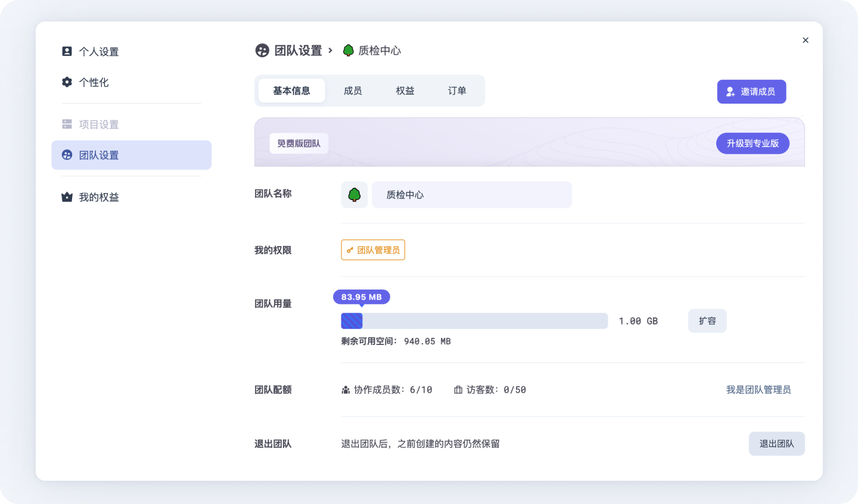
Task: Click 剩余可用空间: 940.05 MB text
Action: point(396,341)
